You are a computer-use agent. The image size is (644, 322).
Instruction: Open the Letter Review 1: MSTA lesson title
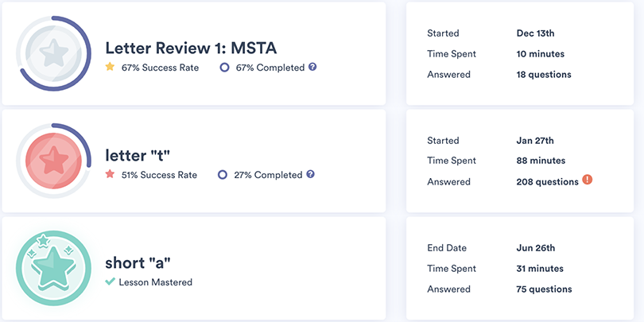191,48
